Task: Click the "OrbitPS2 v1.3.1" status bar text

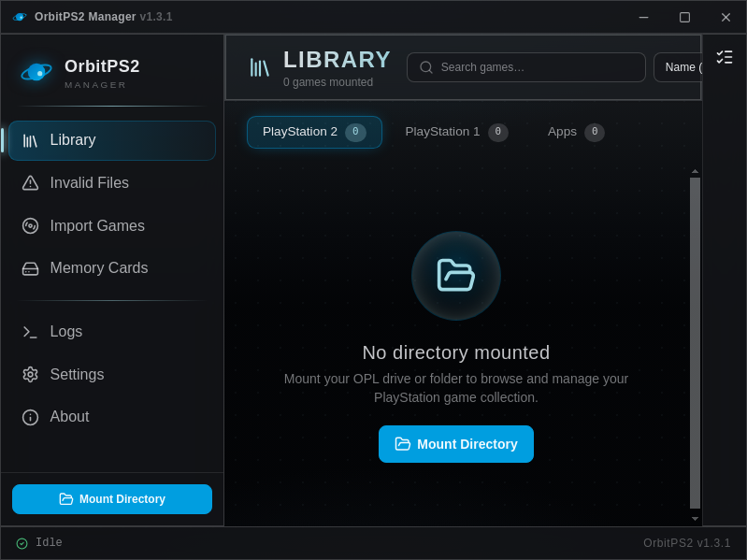Action: [686, 543]
